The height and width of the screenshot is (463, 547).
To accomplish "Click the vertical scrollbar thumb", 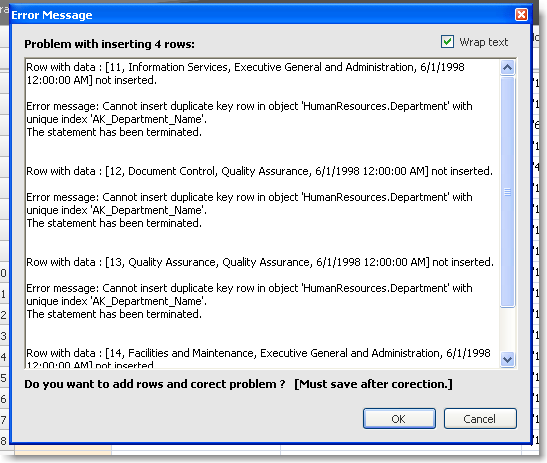I will point(508,192).
